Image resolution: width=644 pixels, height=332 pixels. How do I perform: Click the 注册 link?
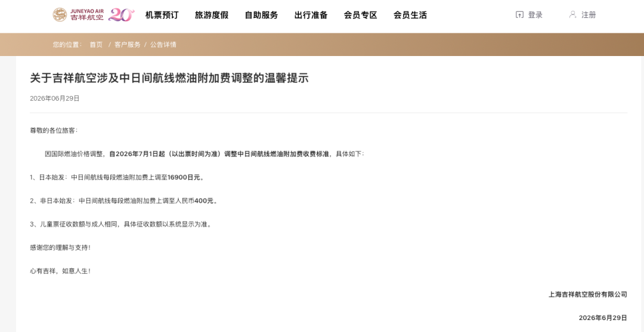point(589,15)
